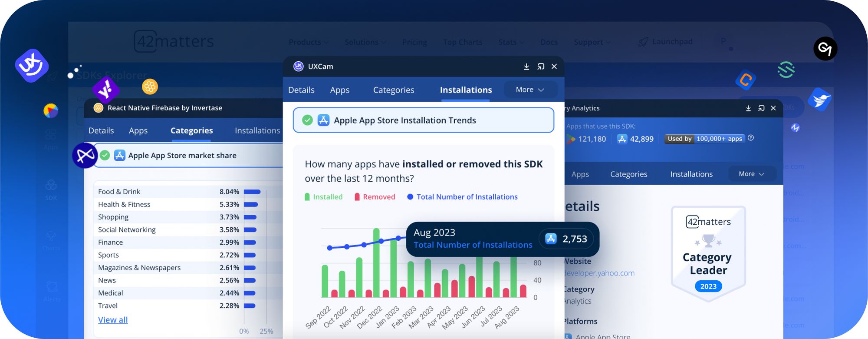Click Shopping 3.73% bar
The width and height of the screenshot is (868, 339).
pos(250,217)
